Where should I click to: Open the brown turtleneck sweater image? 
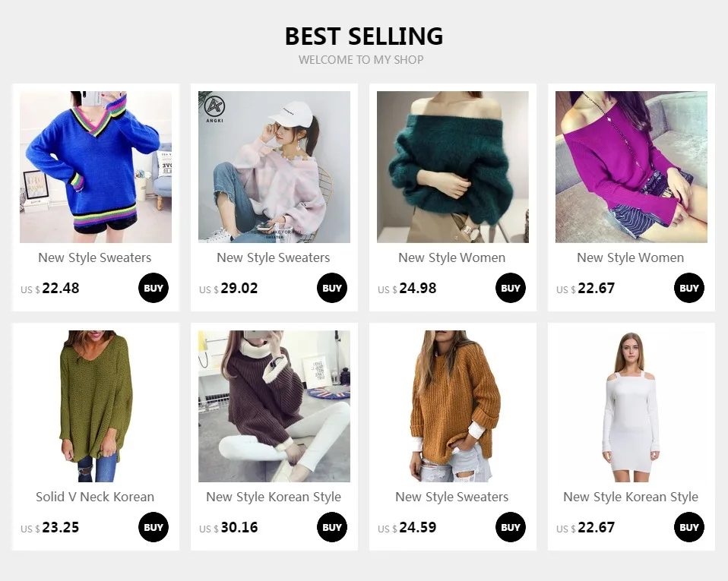tap(274, 406)
